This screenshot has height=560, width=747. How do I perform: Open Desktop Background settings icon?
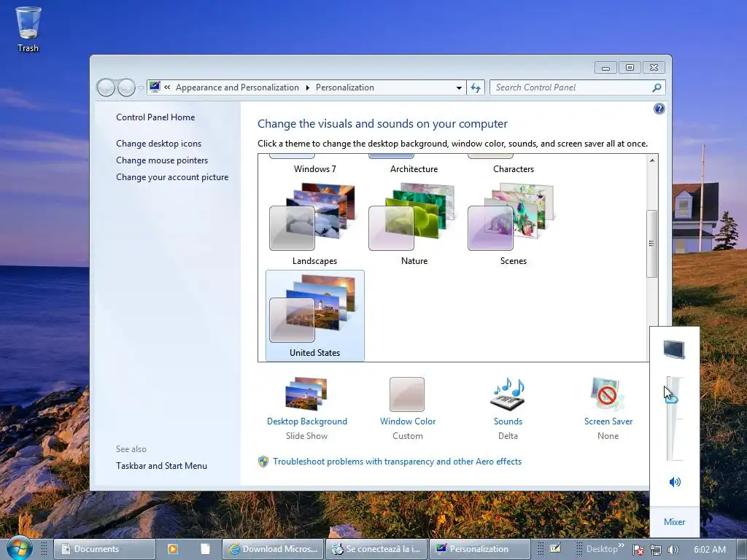(307, 394)
